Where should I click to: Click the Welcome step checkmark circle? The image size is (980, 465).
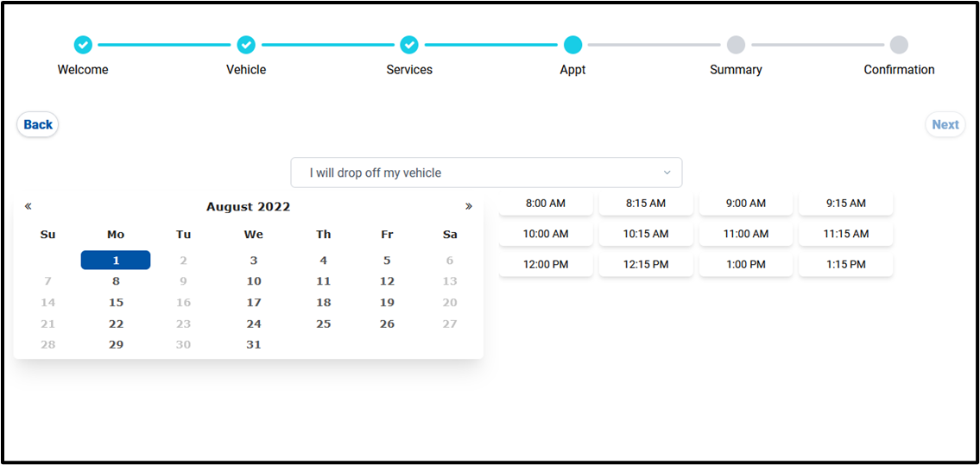pyautogui.click(x=83, y=45)
